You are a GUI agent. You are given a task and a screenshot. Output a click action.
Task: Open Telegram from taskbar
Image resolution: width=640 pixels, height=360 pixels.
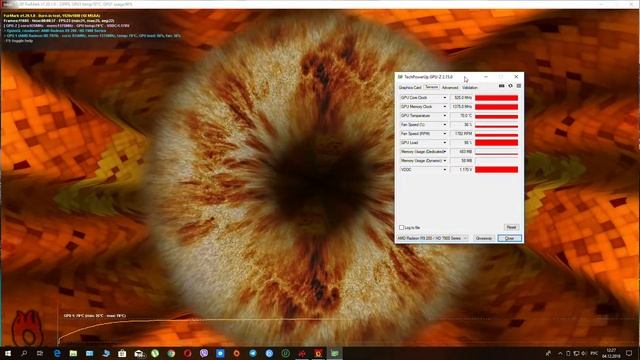point(253,353)
